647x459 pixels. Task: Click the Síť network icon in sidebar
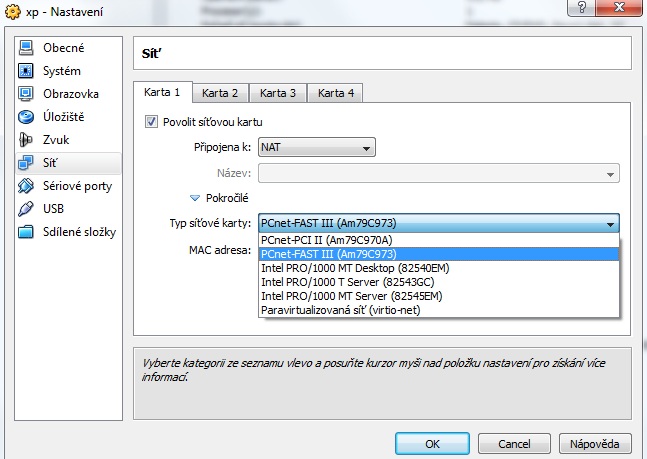coord(26,163)
